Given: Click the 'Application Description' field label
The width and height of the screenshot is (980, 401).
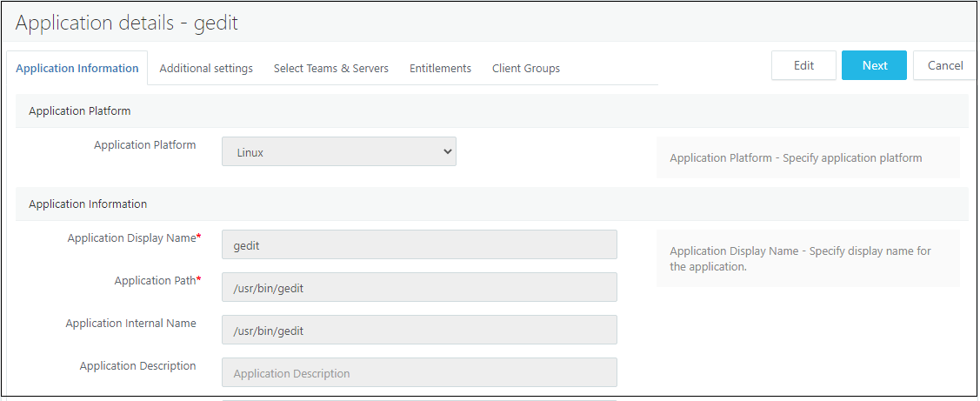Looking at the screenshot, I should [x=137, y=366].
